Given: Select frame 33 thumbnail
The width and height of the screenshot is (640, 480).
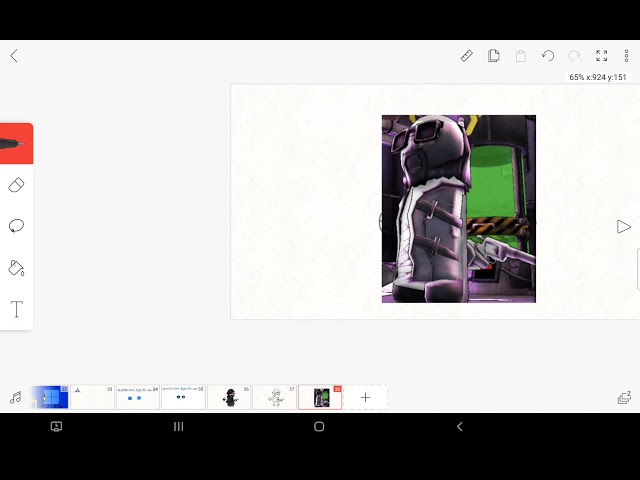Looking at the screenshot, I should pyautogui.click(x=92, y=397).
